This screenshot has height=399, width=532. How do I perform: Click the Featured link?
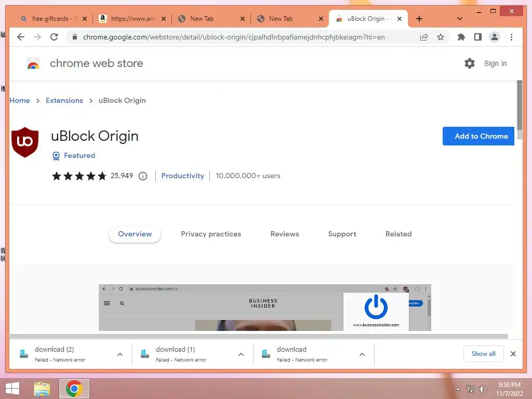[x=79, y=155]
